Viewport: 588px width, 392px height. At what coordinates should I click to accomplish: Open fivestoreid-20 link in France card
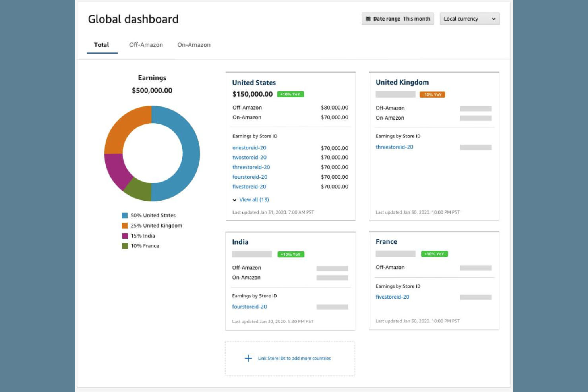coord(393,297)
